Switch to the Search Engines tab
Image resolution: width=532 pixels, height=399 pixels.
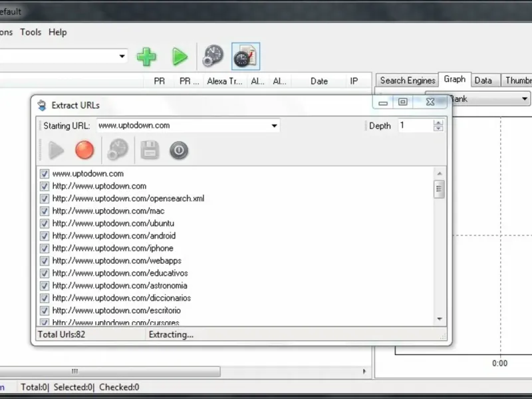[408, 80]
